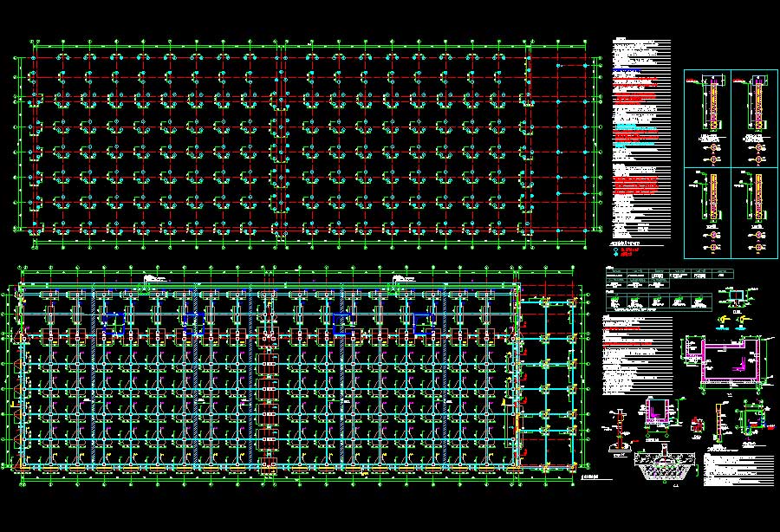The height and width of the screenshot is (532, 780).
Task: Select the tall yellow strip section detail
Action: [718, 423]
